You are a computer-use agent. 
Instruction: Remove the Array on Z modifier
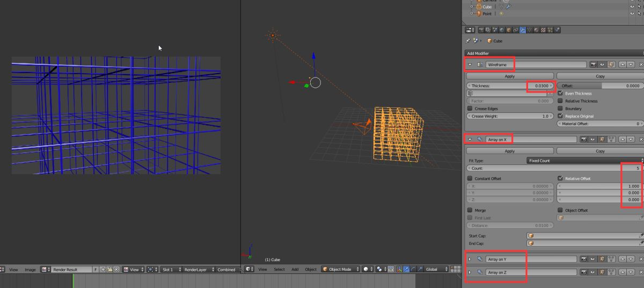641,272
